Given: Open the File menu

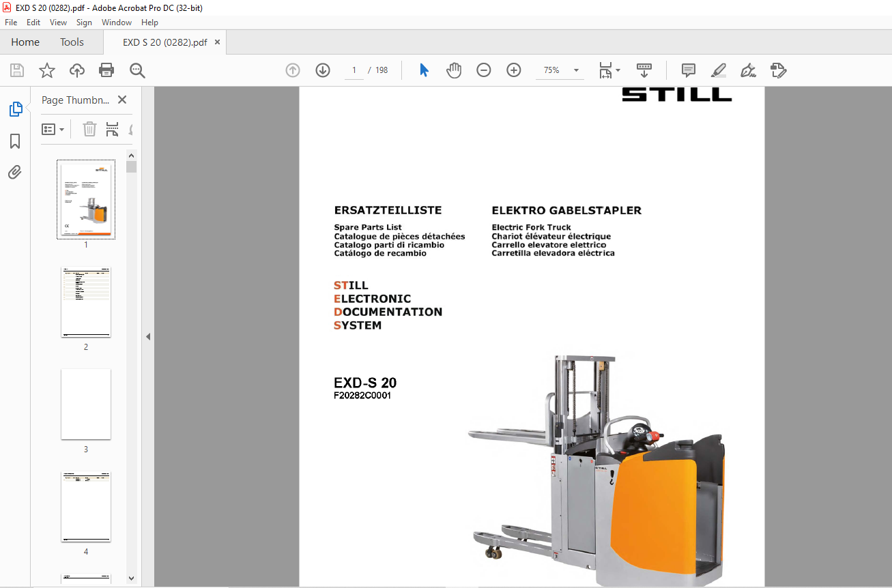Looking at the screenshot, I should pos(11,23).
